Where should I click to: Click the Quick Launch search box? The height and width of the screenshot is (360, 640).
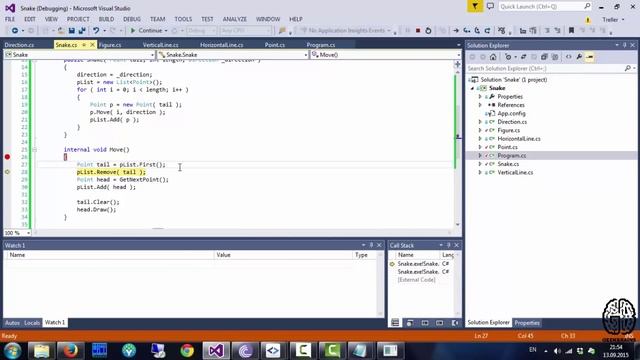pyautogui.click(x=545, y=7)
